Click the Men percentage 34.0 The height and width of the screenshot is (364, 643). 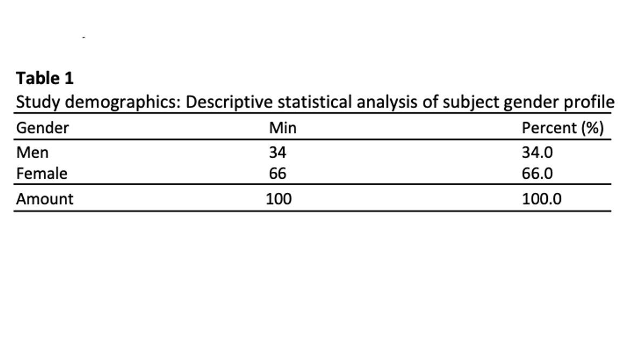coord(537,153)
